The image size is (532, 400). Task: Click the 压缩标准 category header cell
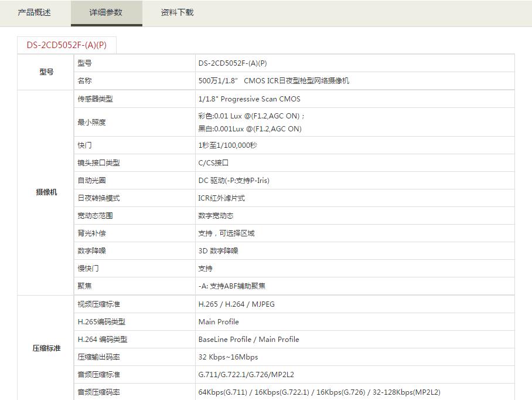pyautogui.click(x=46, y=348)
